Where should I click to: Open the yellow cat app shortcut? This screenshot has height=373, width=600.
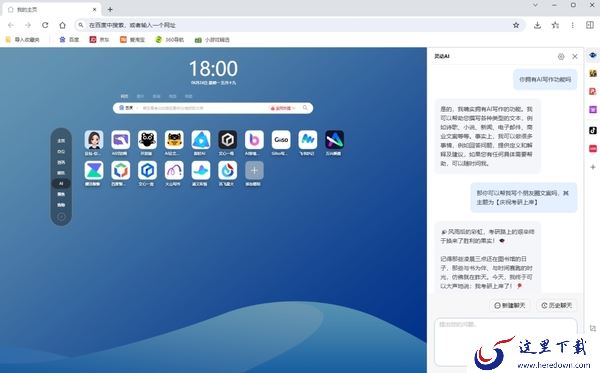(x=174, y=140)
